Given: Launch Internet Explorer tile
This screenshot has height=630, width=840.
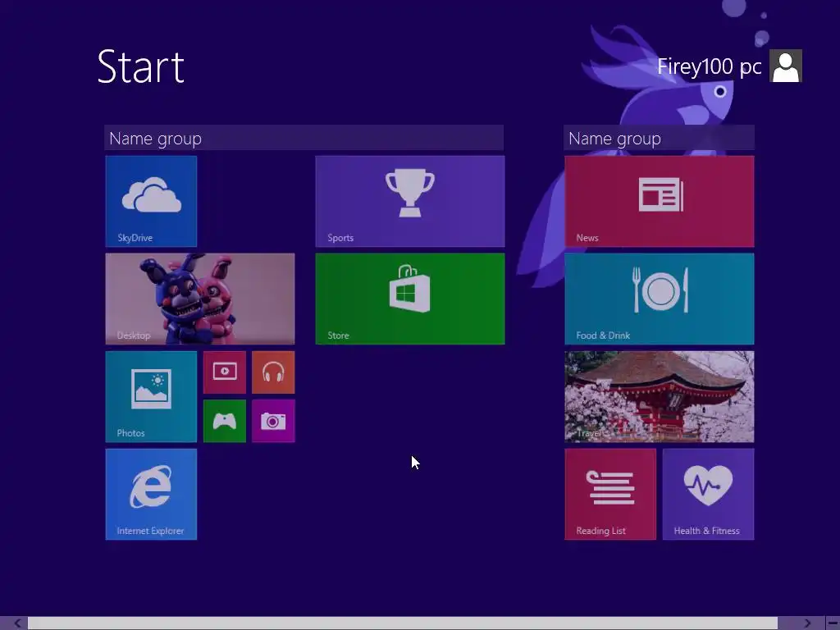Looking at the screenshot, I should pos(151,495).
